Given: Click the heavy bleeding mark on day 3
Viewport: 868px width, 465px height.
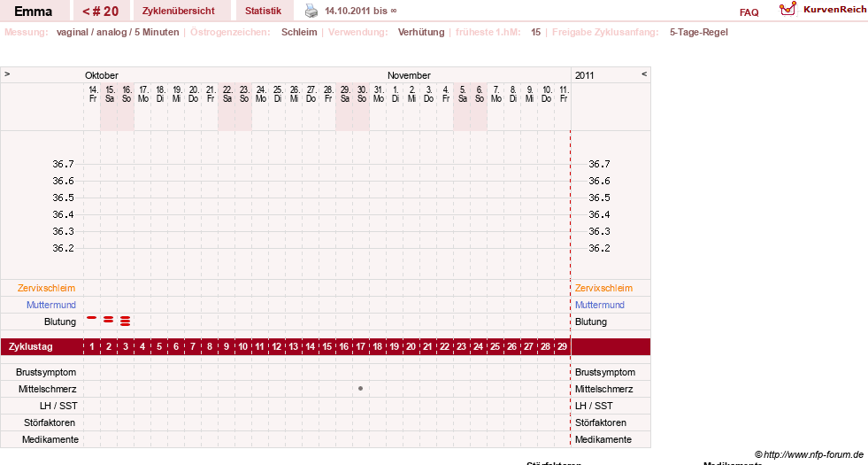Looking at the screenshot, I should tap(126, 321).
